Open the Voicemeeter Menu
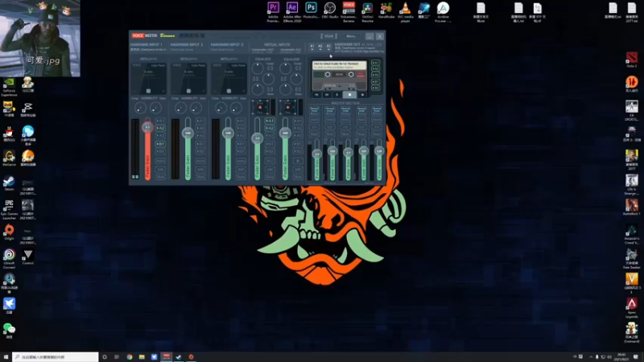 [350, 36]
